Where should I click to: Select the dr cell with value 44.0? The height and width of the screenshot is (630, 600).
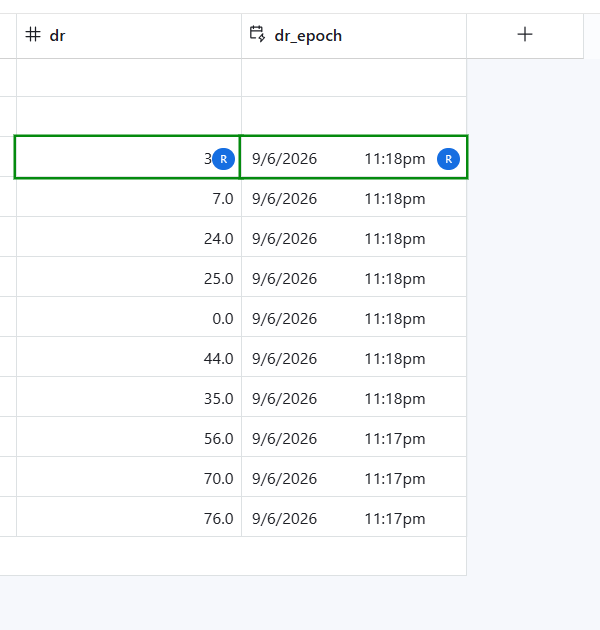click(129, 357)
